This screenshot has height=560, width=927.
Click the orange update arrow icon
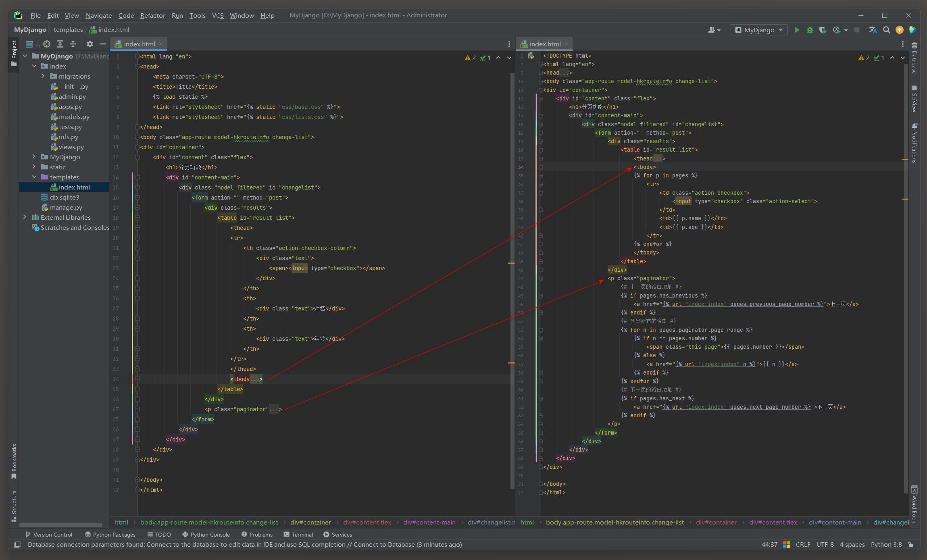pos(899,30)
